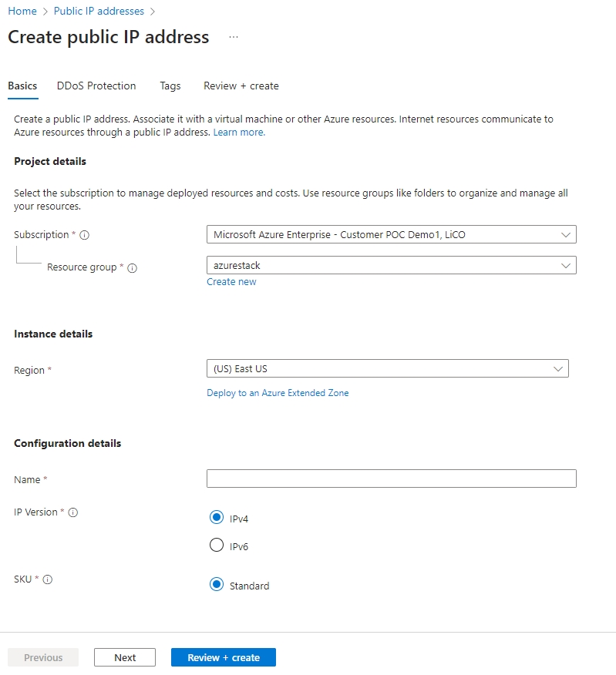Click the Name input field
Viewport: 616px width, 675px height.
[x=391, y=479]
